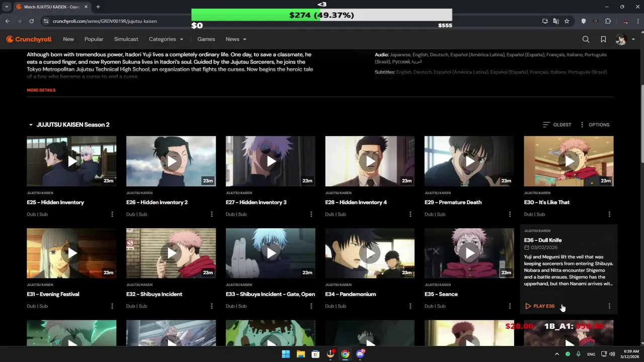This screenshot has height=362, width=644.
Task: Close the JUJUTSU KAISEN browser tab
Action: (x=86, y=7)
